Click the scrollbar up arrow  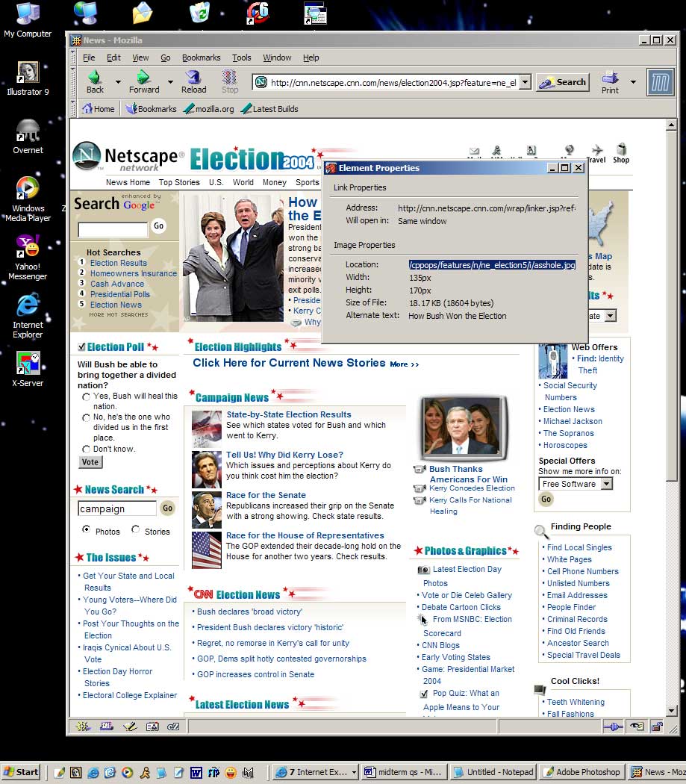(x=672, y=125)
